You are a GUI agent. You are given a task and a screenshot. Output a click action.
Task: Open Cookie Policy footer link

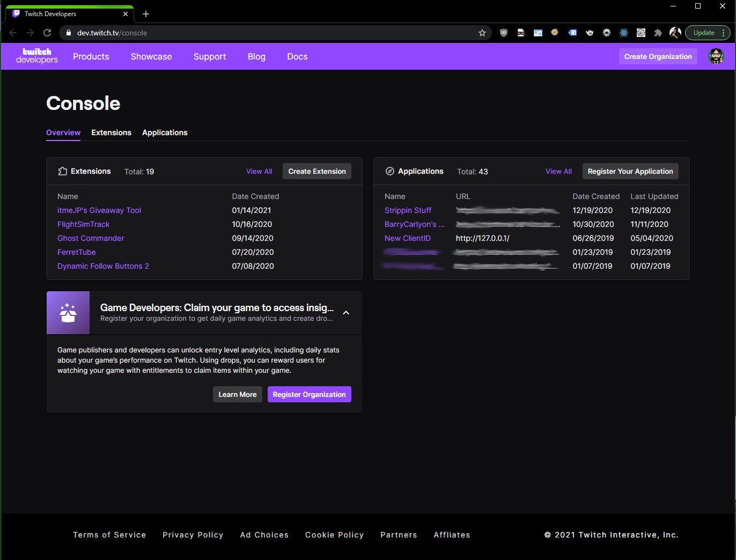coord(335,535)
